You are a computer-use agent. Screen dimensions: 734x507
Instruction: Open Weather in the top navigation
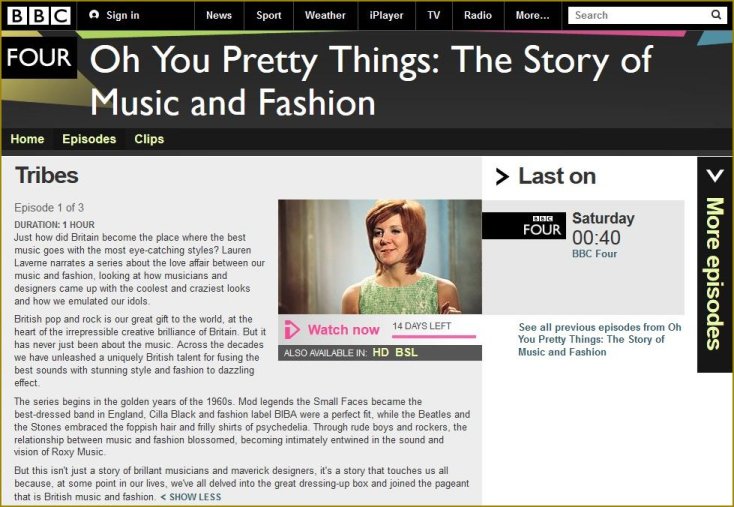click(x=325, y=15)
